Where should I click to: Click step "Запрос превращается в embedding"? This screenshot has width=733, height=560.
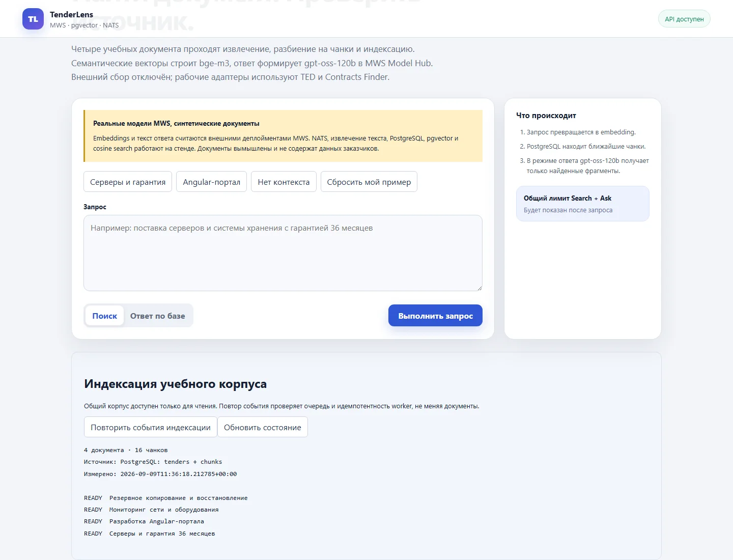581,132
